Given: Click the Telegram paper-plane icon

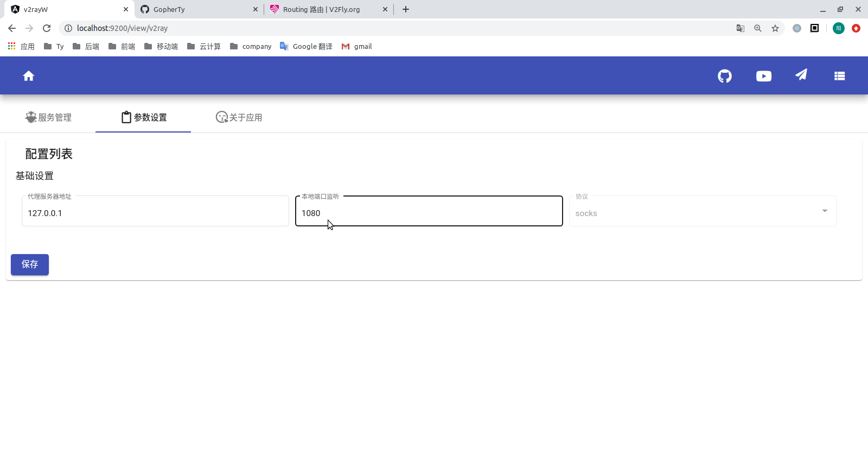Looking at the screenshot, I should click(x=801, y=75).
